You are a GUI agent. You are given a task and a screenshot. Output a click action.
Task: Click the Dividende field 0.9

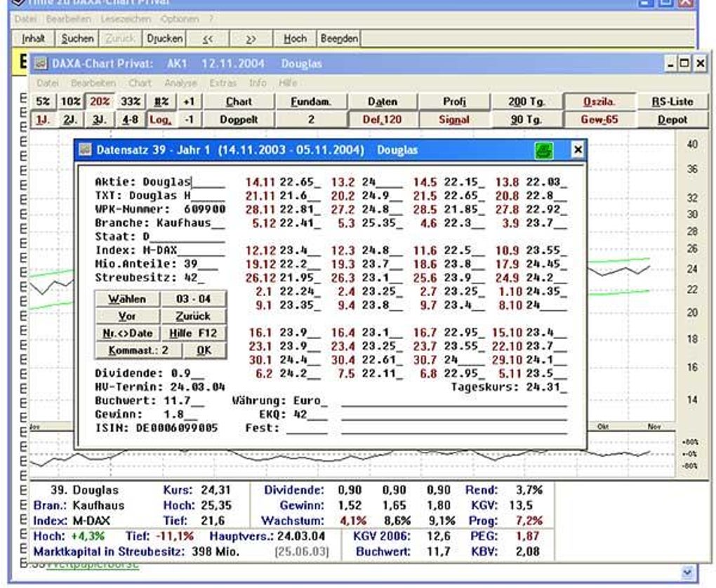(187, 373)
